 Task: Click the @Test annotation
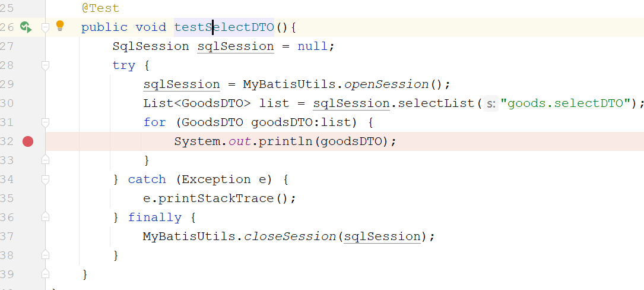pyautogui.click(x=100, y=8)
